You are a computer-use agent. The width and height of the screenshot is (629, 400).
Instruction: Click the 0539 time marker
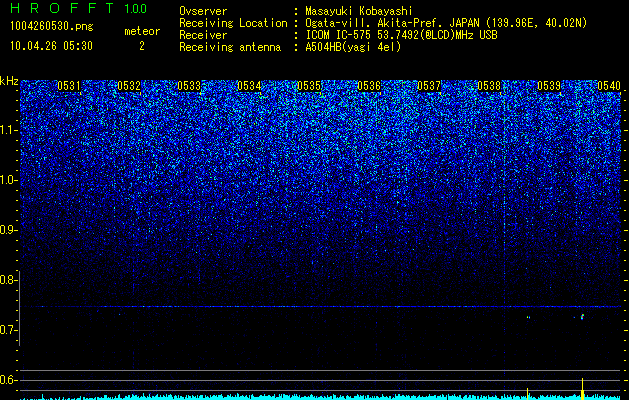click(x=549, y=86)
